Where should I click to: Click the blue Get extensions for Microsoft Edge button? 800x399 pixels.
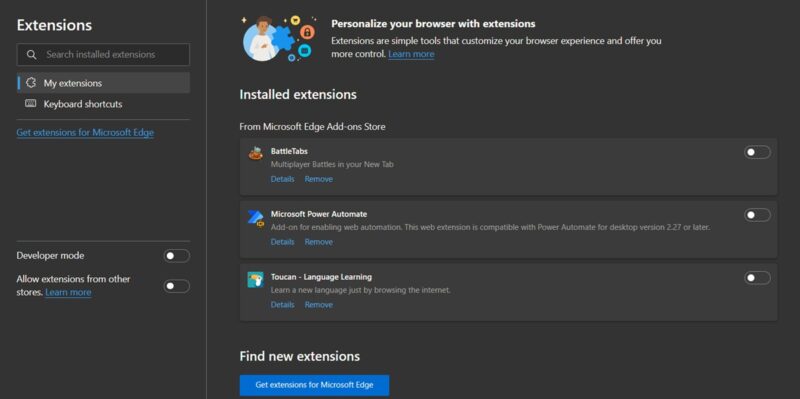pyautogui.click(x=314, y=385)
